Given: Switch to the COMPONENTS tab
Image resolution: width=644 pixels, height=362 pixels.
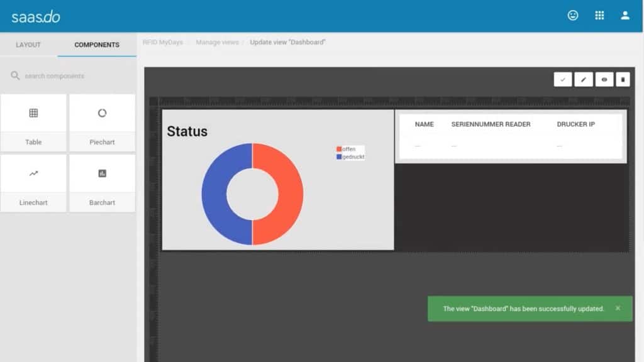Looking at the screenshot, I should (x=97, y=45).
